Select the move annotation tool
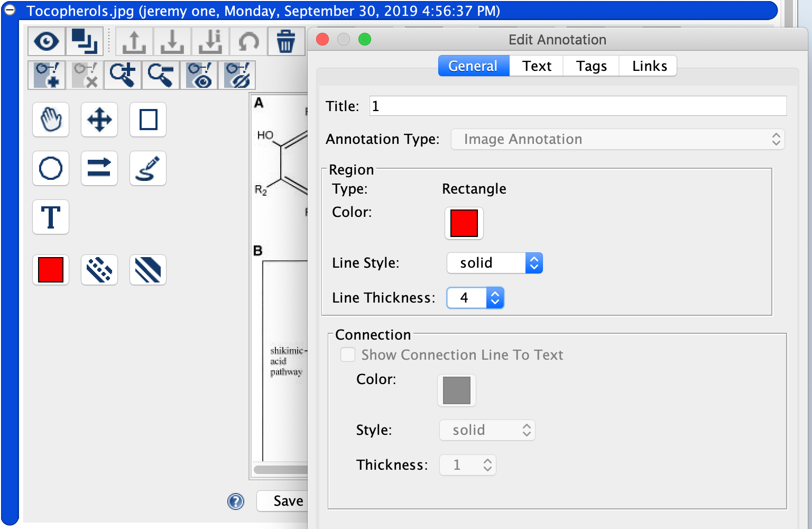 pos(99,120)
